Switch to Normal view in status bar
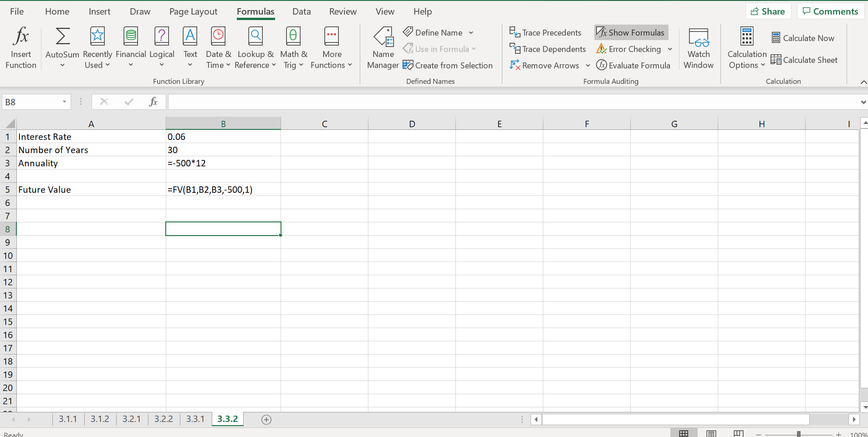 pyautogui.click(x=684, y=433)
